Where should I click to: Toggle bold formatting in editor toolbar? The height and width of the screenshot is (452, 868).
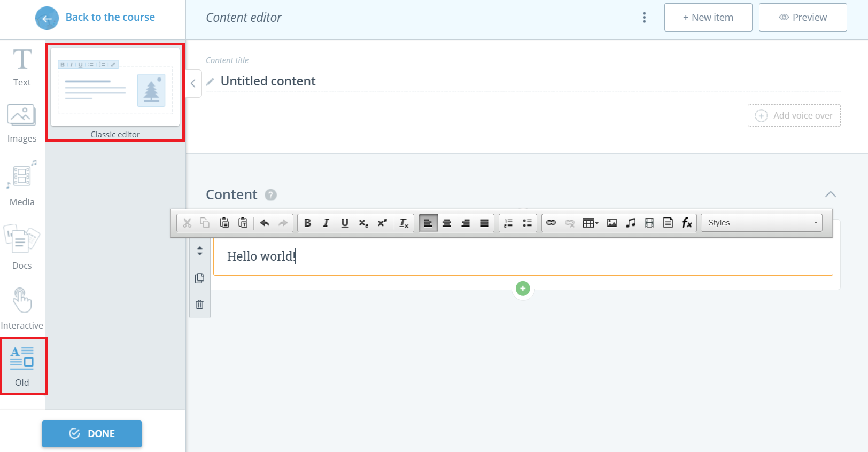(307, 223)
